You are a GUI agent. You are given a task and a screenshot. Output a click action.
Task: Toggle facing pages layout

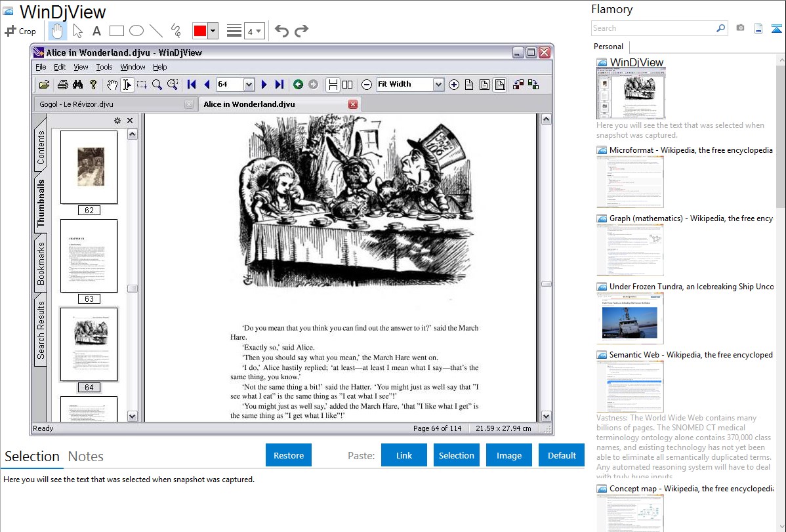(x=347, y=84)
